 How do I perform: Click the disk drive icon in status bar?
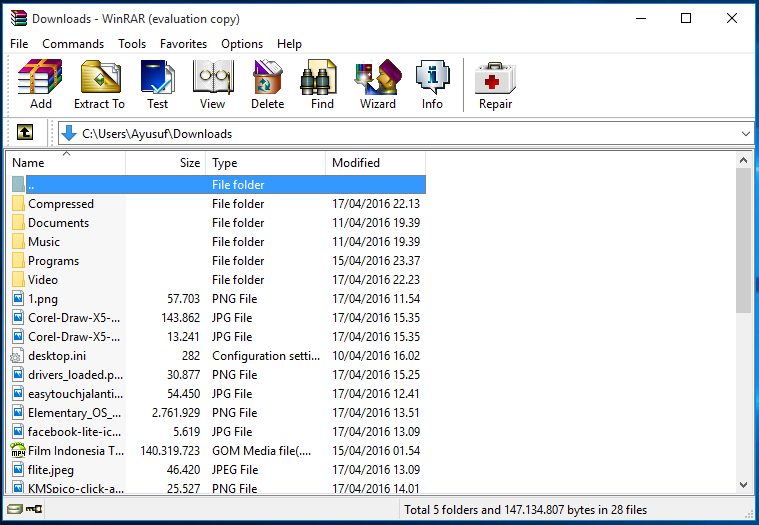[x=15, y=509]
